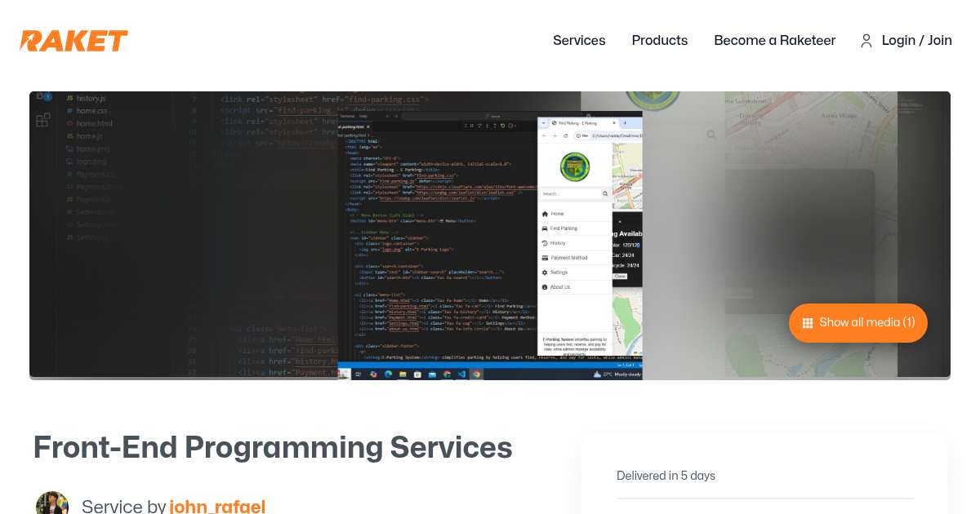This screenshot has width=980, height=514.
Task: Open the Products navigation item
Action: [660, 41]
